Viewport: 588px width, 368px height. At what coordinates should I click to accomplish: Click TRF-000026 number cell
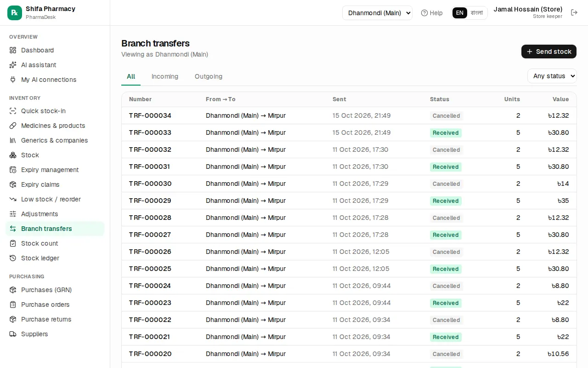tap(150, 252)
